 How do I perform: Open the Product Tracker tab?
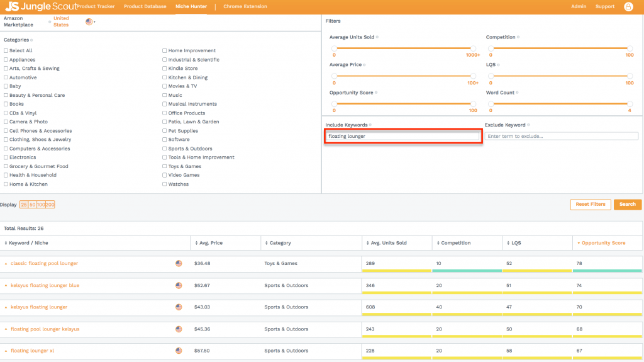point(96,6)
